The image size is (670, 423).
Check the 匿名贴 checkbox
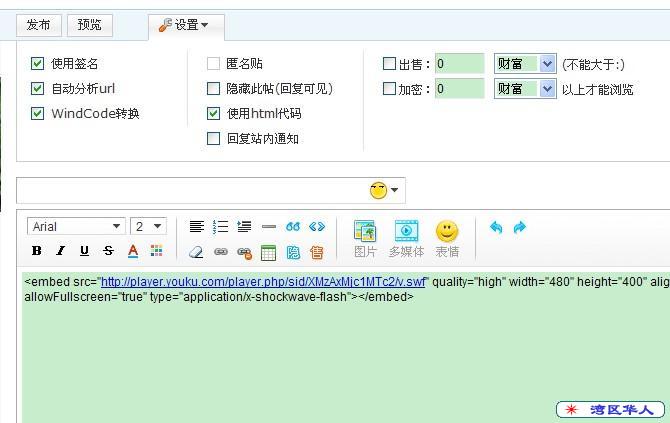[x=213, y=64]
